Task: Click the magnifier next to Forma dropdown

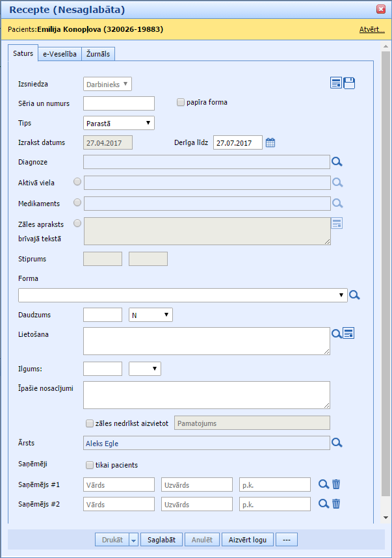Action: tap(354, 295)
